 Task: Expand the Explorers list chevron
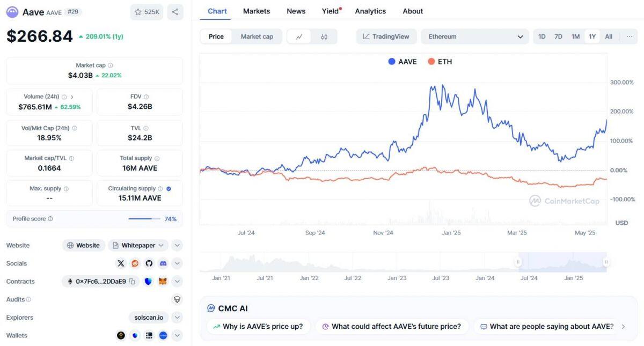point(177,317)
